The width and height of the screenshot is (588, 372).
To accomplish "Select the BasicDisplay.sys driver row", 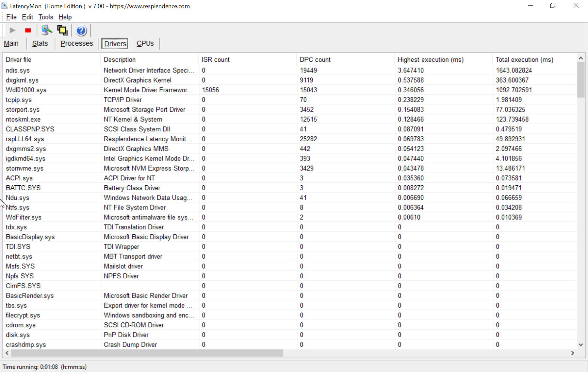I will pos(290,237).
